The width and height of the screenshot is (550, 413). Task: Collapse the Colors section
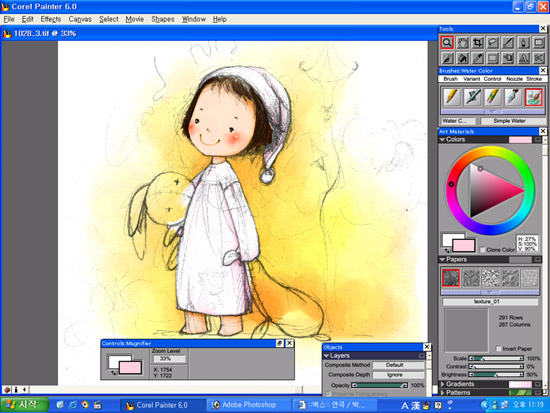pyautogui.click(x=443, y=140)
